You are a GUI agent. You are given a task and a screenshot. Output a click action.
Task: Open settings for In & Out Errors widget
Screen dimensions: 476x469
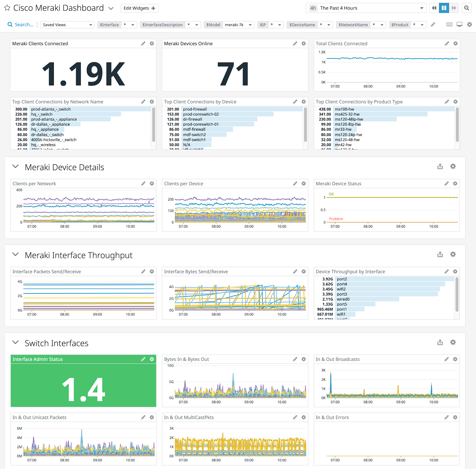455,418
